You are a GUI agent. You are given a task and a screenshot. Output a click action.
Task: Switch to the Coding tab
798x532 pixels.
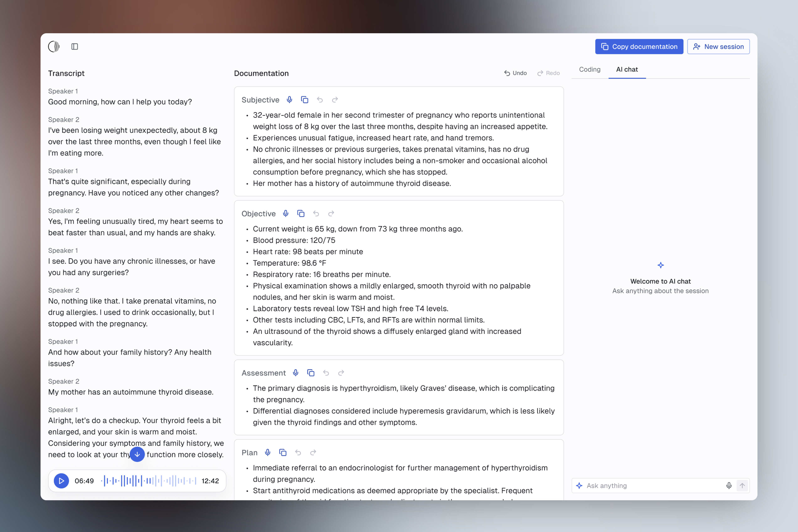click(x=590, y=70)
